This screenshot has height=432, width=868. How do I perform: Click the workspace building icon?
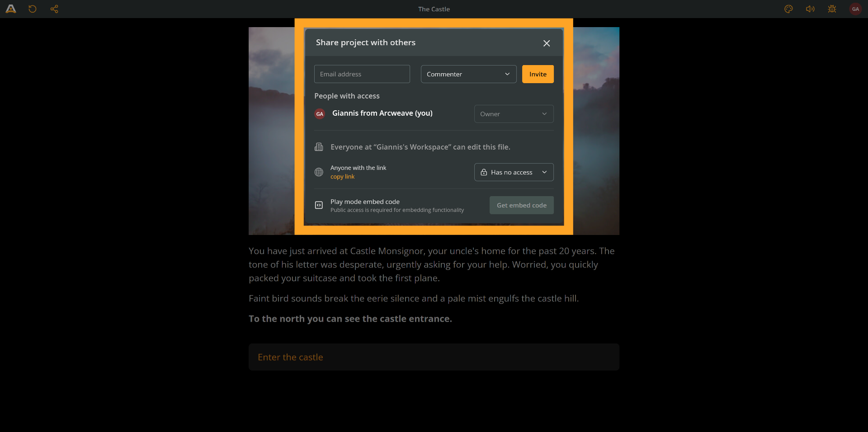point(319,147)
